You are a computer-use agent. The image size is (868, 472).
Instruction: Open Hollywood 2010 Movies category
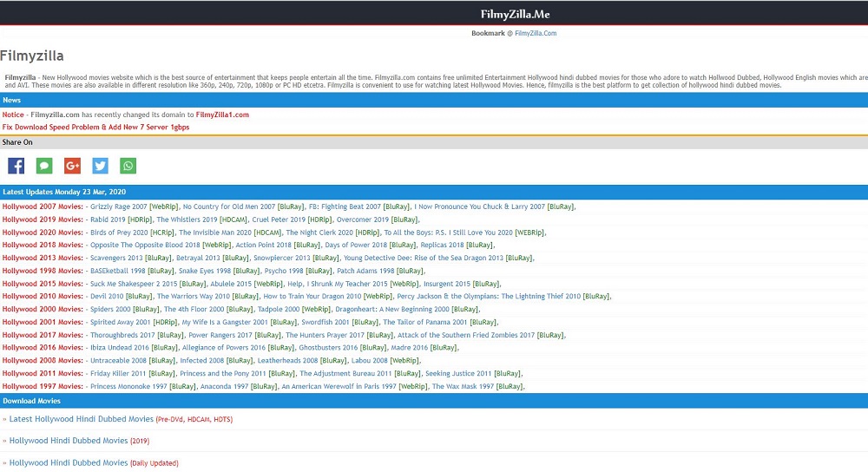(x=43, y=297)
